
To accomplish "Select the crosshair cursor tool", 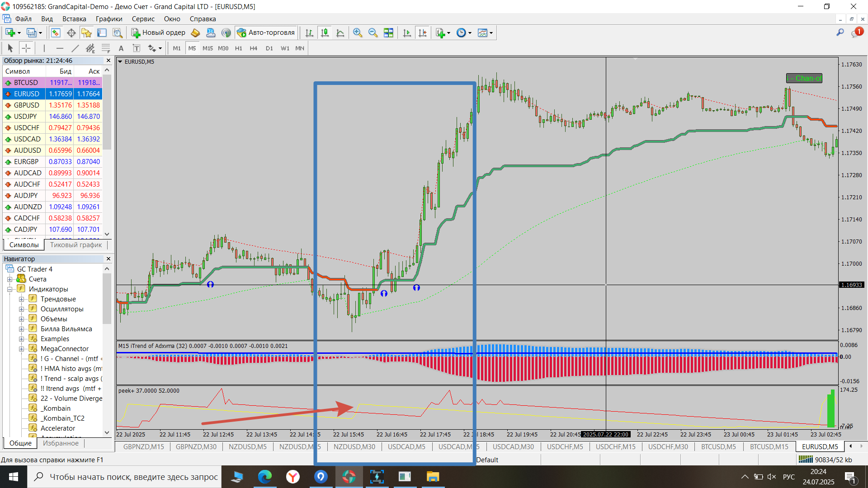I will point(26,48).
